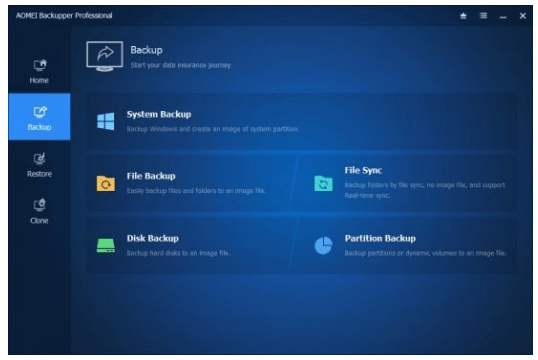Click the Windows logo System Backup icon
This screenshot has width=538, height=360.
tap(106, 121)
